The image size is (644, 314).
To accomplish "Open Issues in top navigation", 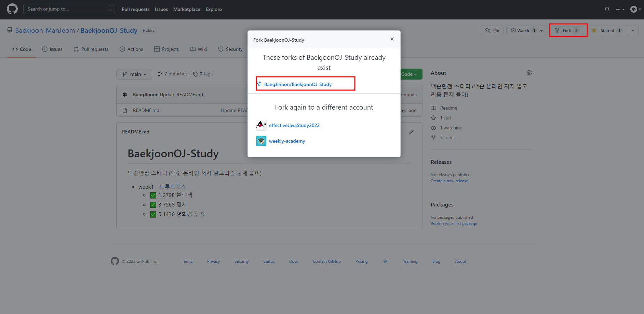I will coord(161,9).
